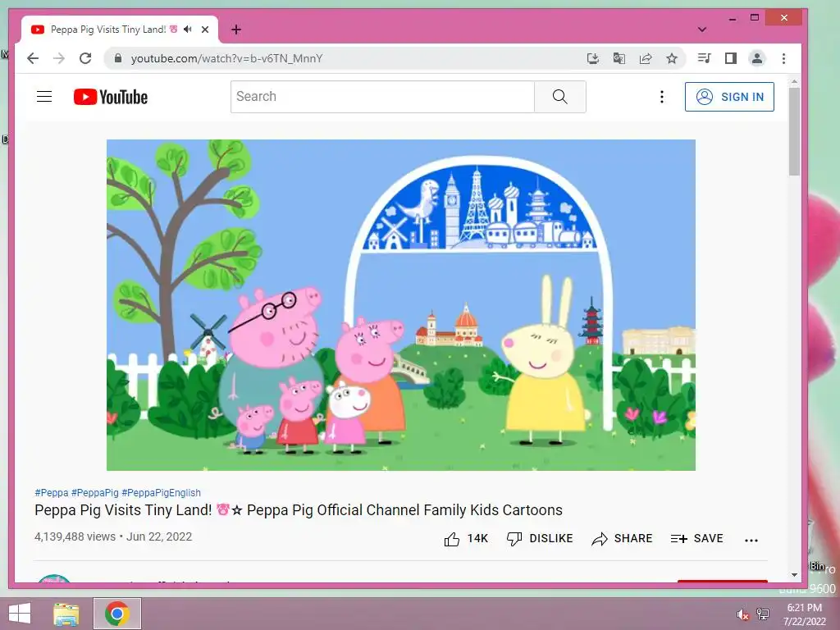Click the SIGN IN button
This screenshot has height=630, width=840.
tap(729, 97)
